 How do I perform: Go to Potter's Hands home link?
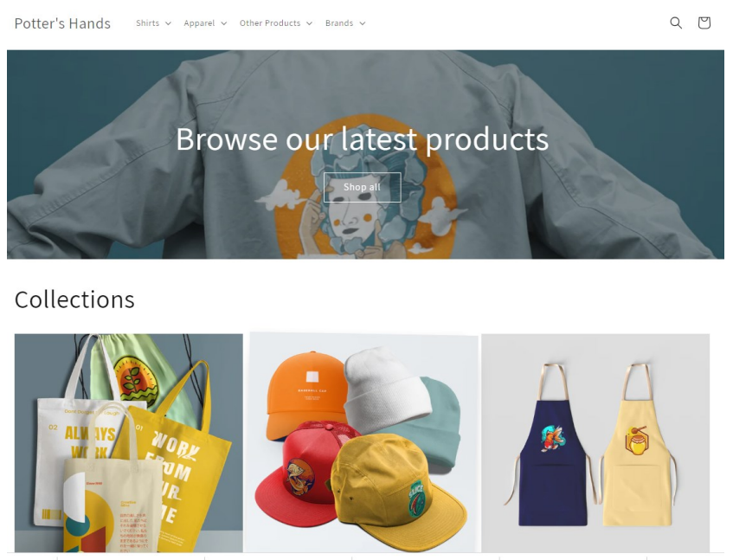point(62,23)
